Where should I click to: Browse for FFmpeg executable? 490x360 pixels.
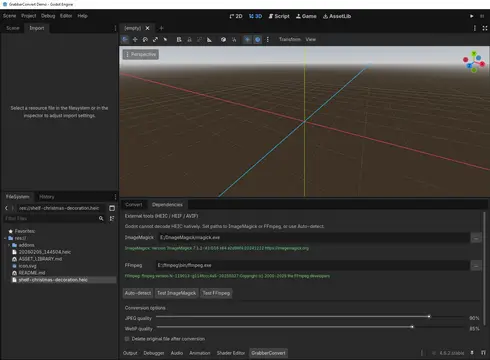[476, 266]
